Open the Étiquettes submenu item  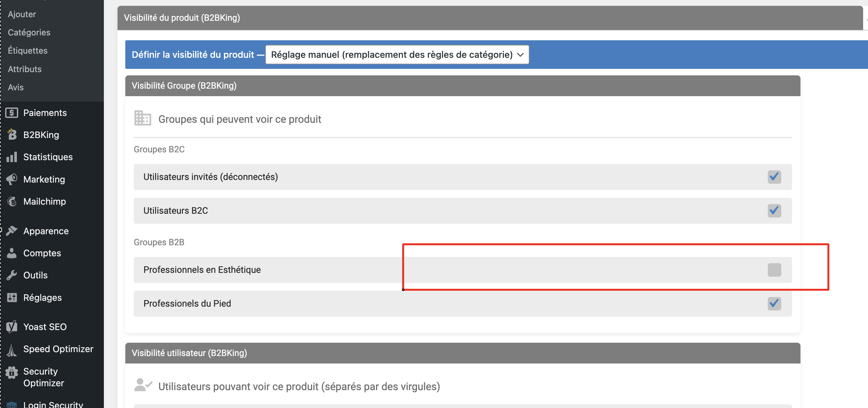click(28, 51)
